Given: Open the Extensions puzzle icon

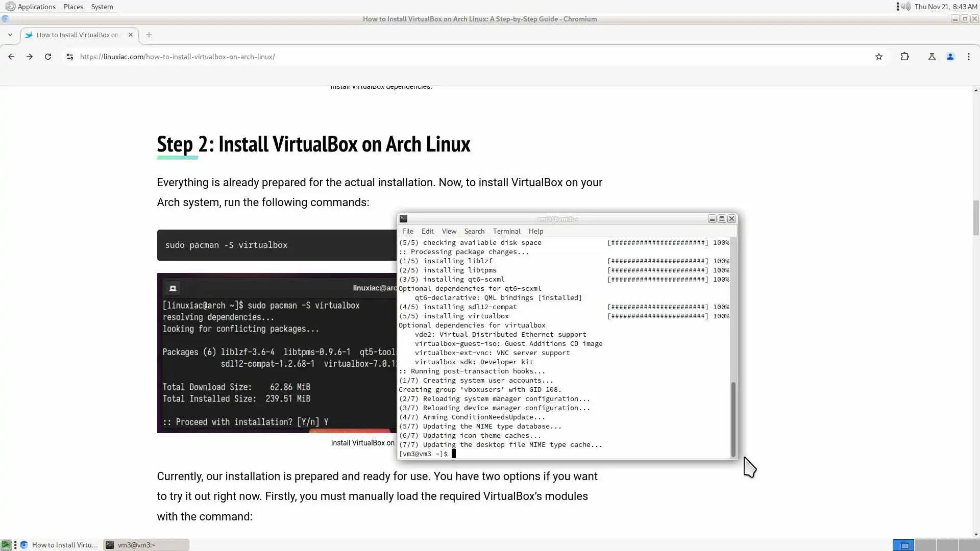Looking at the screenshot, I should [904, 57].
